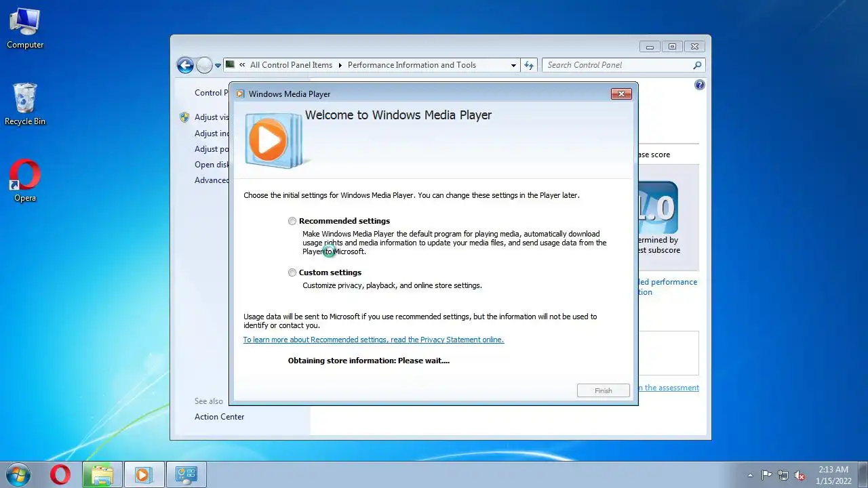Close the Control Panel window

pos(694,47)
